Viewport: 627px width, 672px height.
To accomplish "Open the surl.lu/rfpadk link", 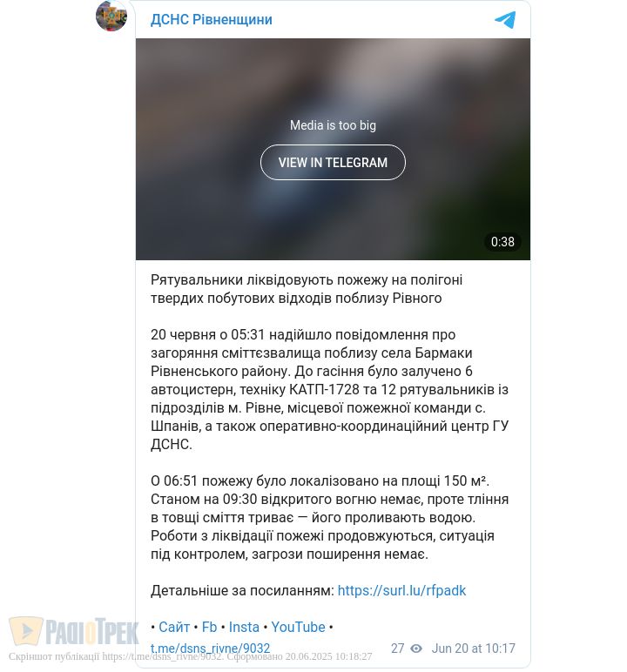I will [x=401, y=590].
